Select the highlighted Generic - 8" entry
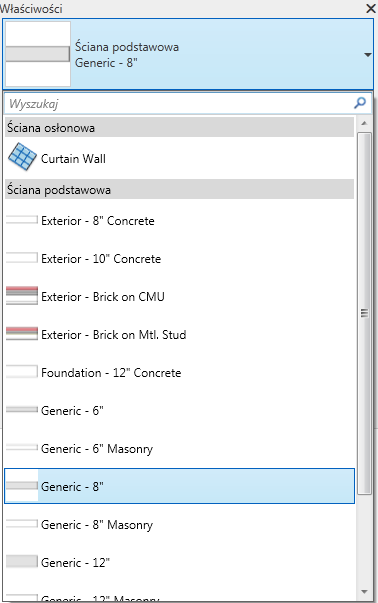Screen dimensions: 378x603 pyautogui.click(x=179, y=486)
